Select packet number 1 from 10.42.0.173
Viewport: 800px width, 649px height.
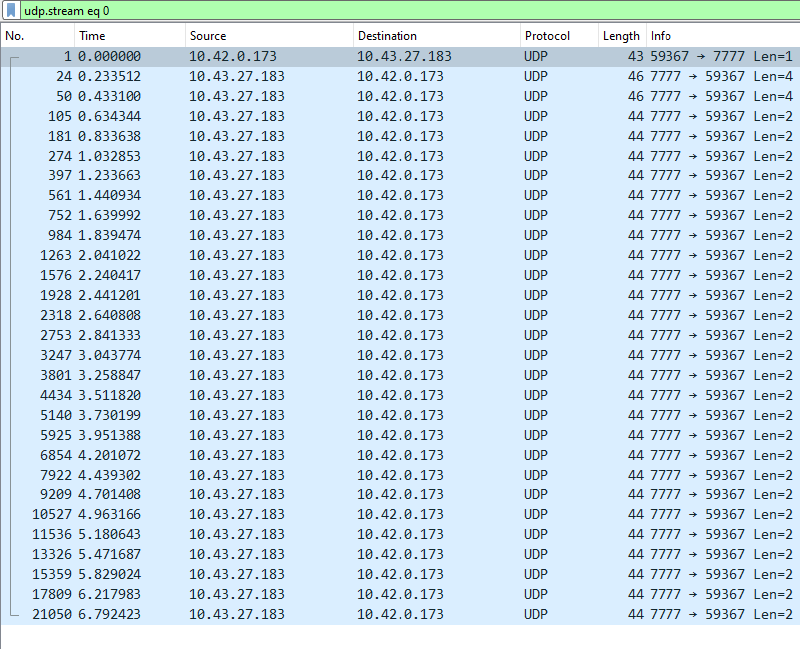(300, 56)
